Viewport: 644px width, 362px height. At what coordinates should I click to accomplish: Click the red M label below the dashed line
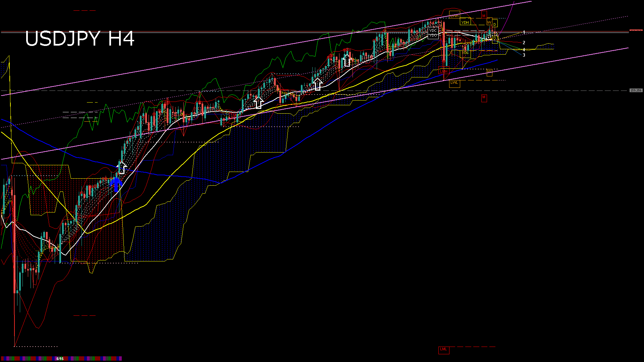(484, 98)
